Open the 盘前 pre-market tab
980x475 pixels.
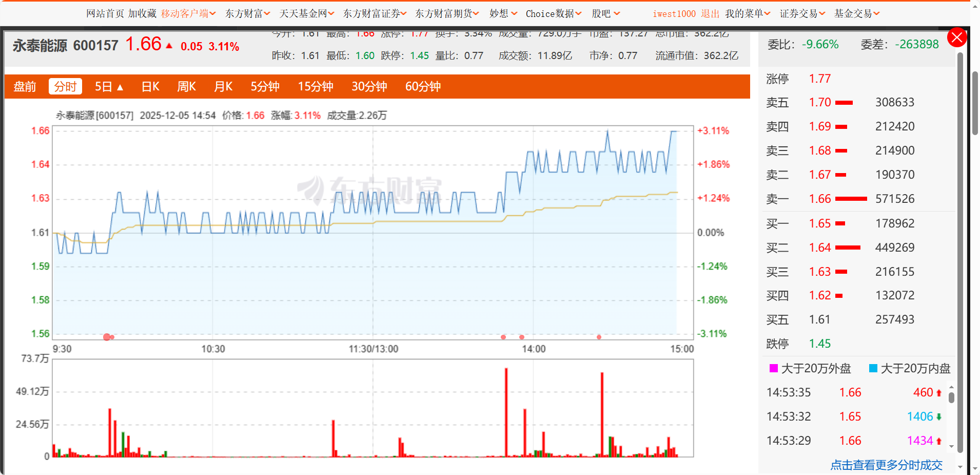pos(25,86)
